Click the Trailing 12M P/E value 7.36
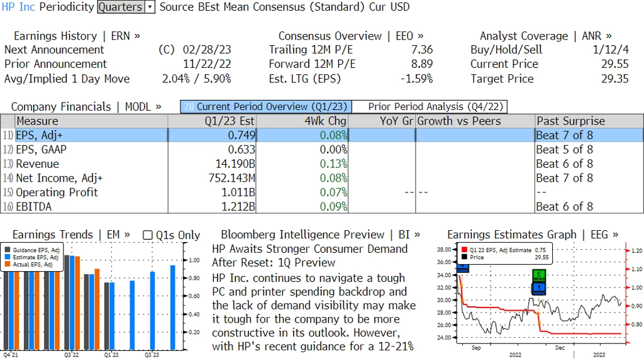 [422, 50]
